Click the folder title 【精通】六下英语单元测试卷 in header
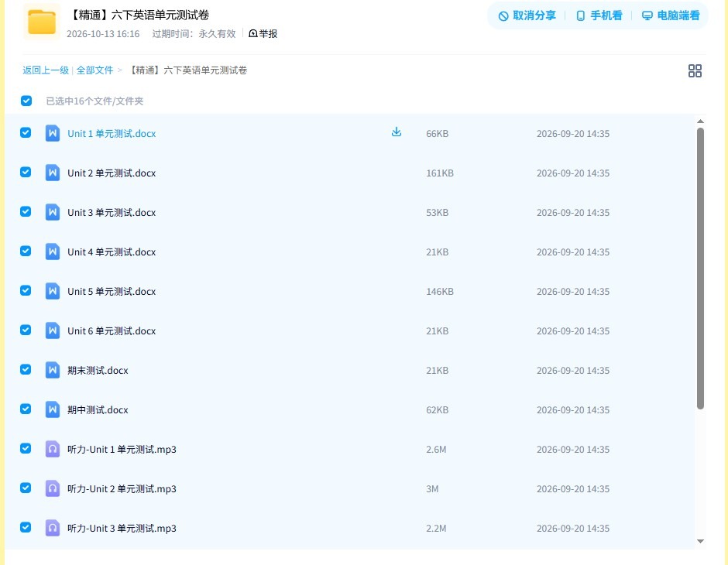Screen dimensions: 728x565 139,15
